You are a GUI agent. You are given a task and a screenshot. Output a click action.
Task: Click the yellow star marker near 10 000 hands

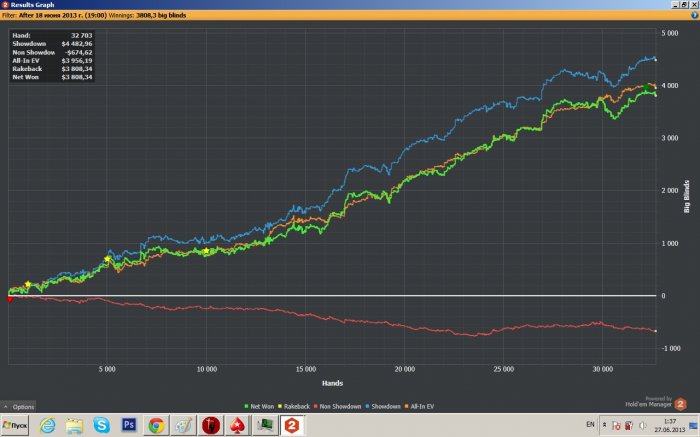pyautogui.click(x=206, y=251)
